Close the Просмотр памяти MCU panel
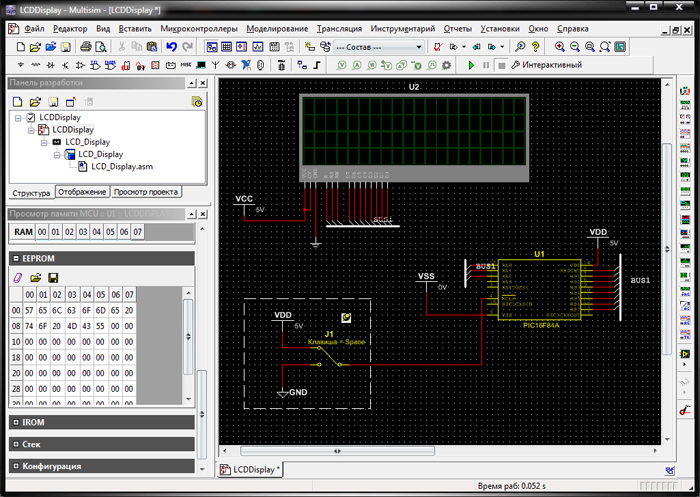700x497 pixels. click(x=203, y=214)
